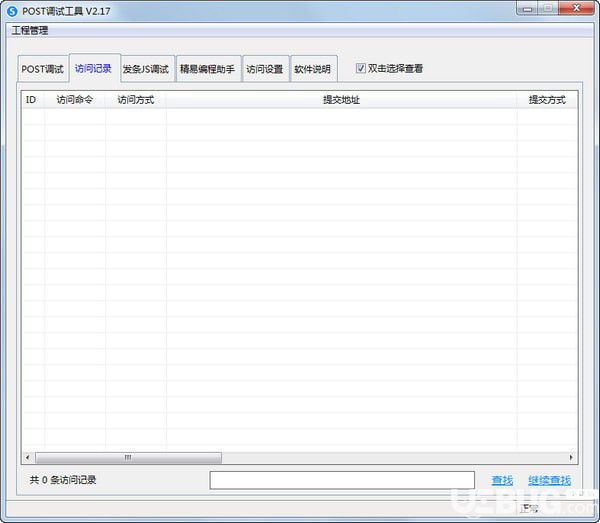Open the 工程管理 menu

tap(30, 30)
